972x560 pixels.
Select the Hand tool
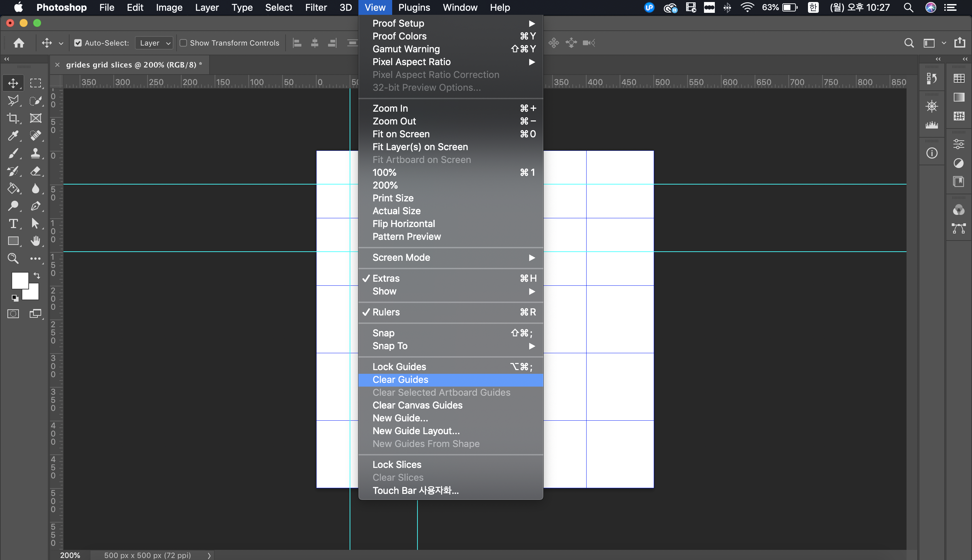[x=35, y=241]
